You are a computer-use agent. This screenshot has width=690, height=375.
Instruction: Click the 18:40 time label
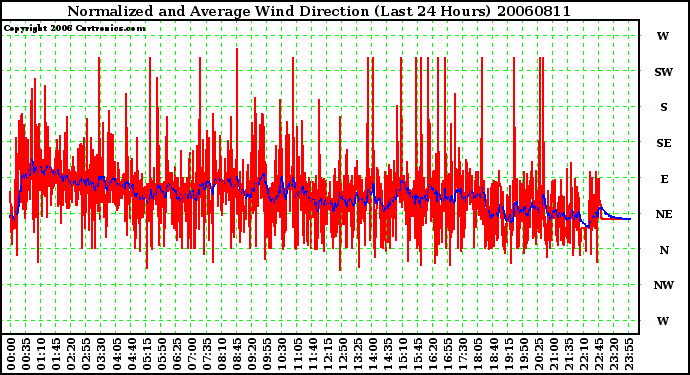click(x=493, y=354)
